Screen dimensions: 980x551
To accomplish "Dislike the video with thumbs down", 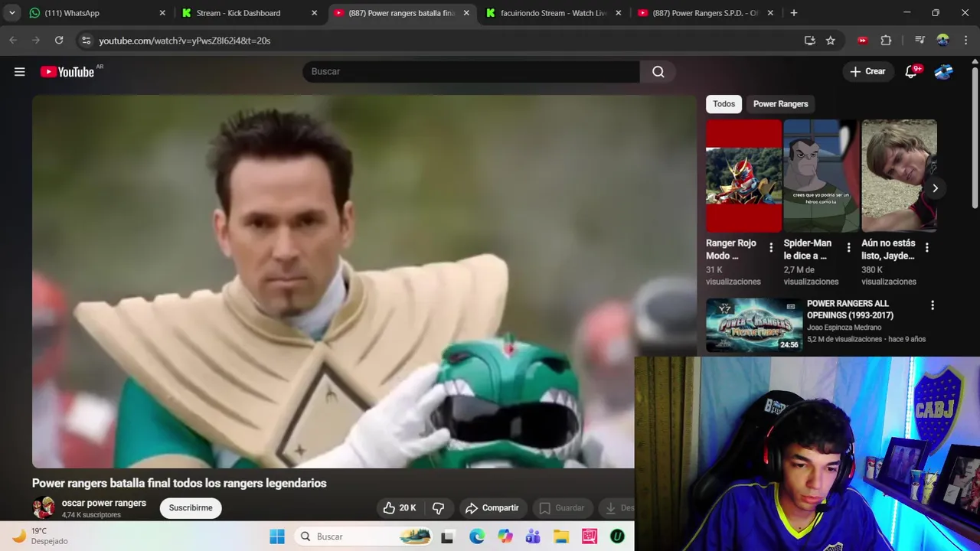I will coord(438,507).
